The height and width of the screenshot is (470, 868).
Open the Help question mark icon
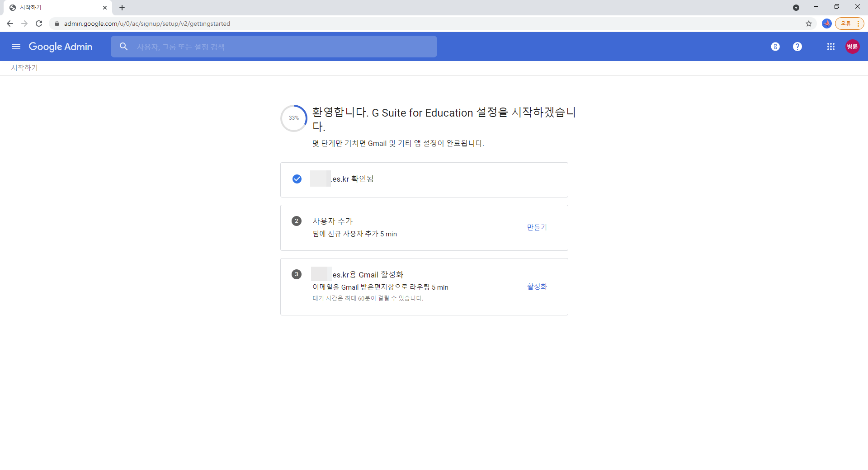[x=797, y=47]
